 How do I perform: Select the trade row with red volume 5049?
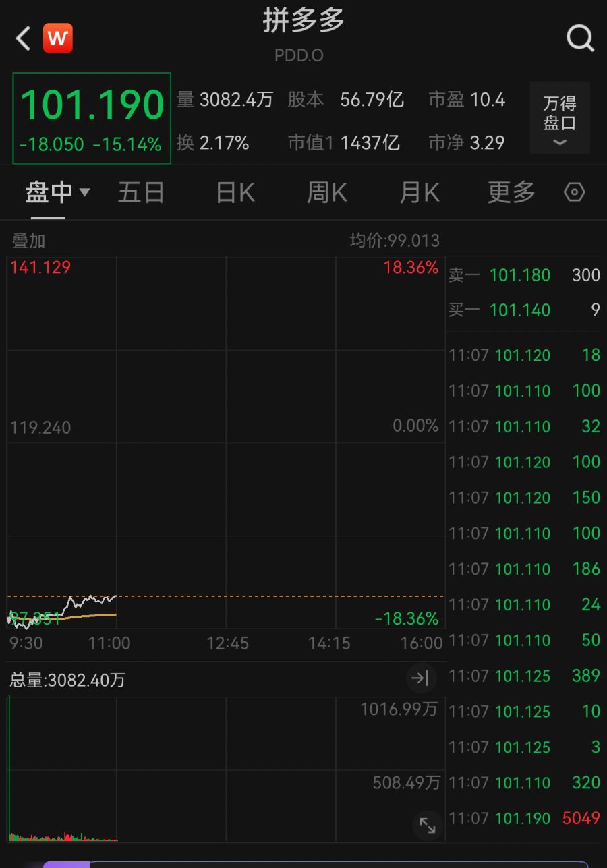(525, 819)
